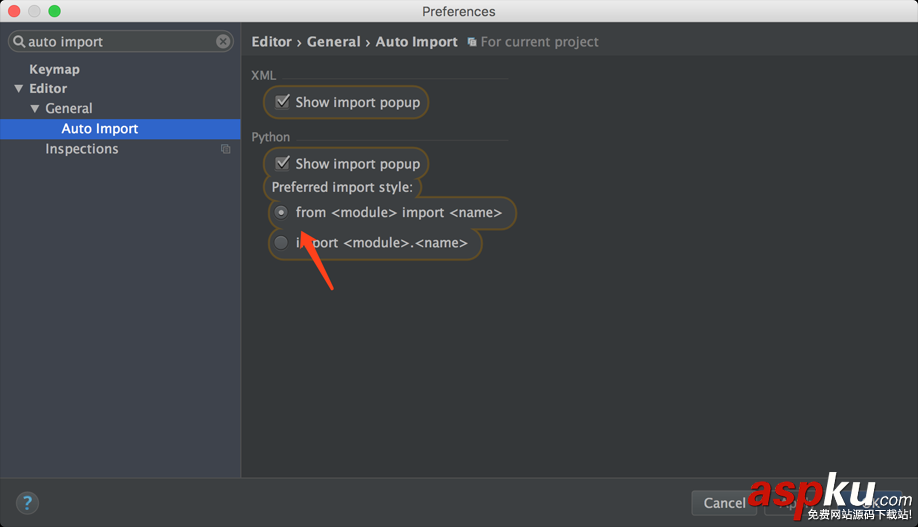This screenshot has height=527, width=918.
Task: Select 'from <module> import <name>' style
Action: tap(282, 212)
